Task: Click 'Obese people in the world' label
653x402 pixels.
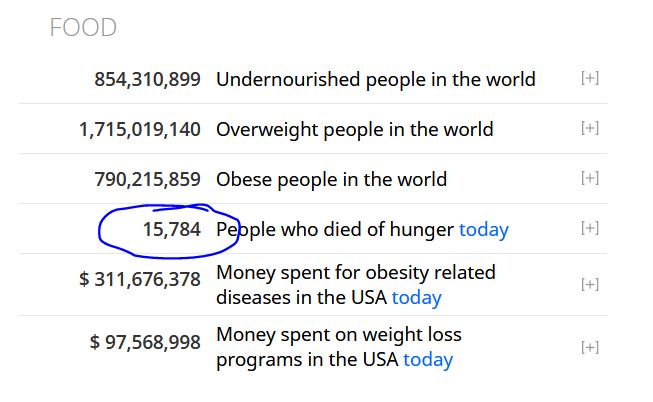Action: 331,179
